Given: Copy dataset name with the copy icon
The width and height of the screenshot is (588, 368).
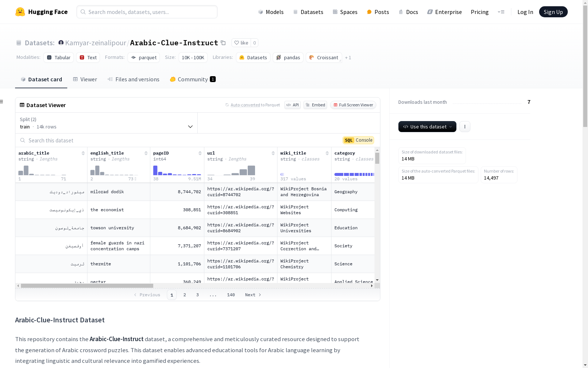Looking at the screenshot, I should 223,43.
